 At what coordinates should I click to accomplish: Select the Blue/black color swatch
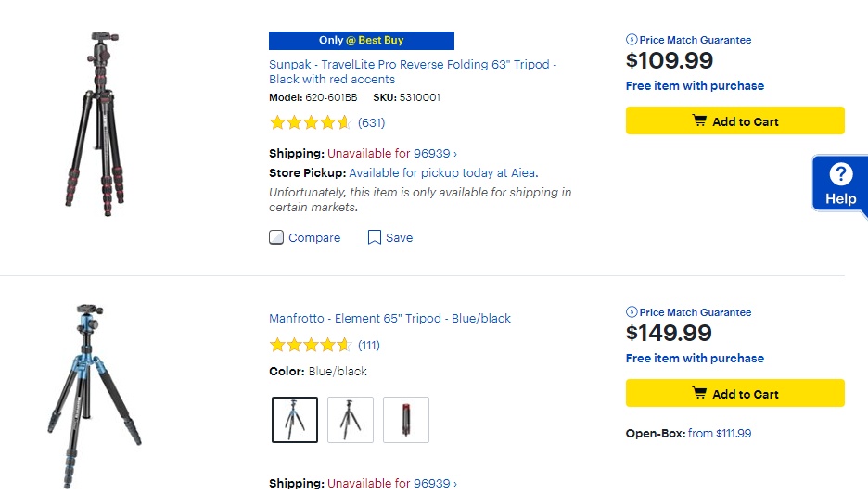click(x=295, y=420)
